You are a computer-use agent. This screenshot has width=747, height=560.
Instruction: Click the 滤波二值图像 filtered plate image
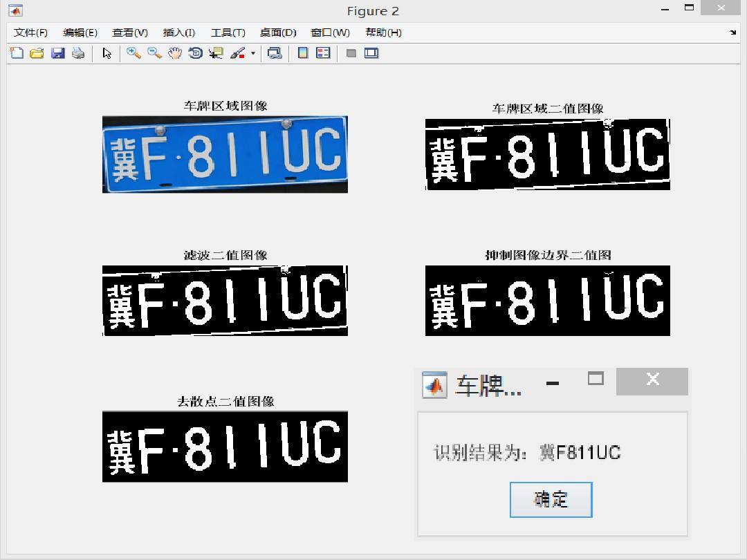coord(225,301)
